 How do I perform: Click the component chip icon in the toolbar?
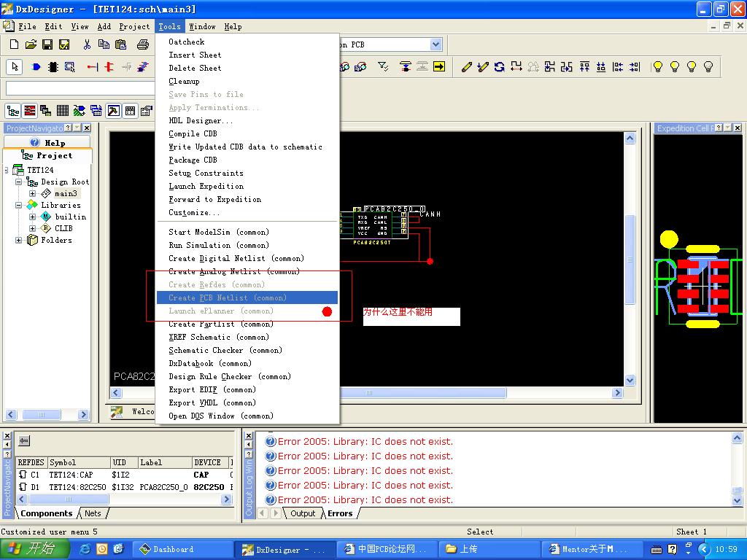point(53,67)
